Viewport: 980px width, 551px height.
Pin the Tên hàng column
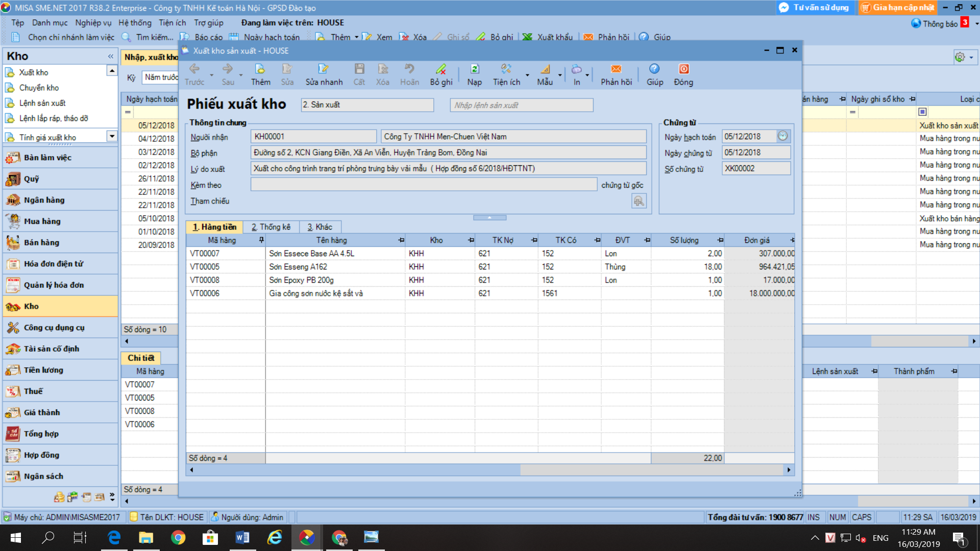click(401, 240)
